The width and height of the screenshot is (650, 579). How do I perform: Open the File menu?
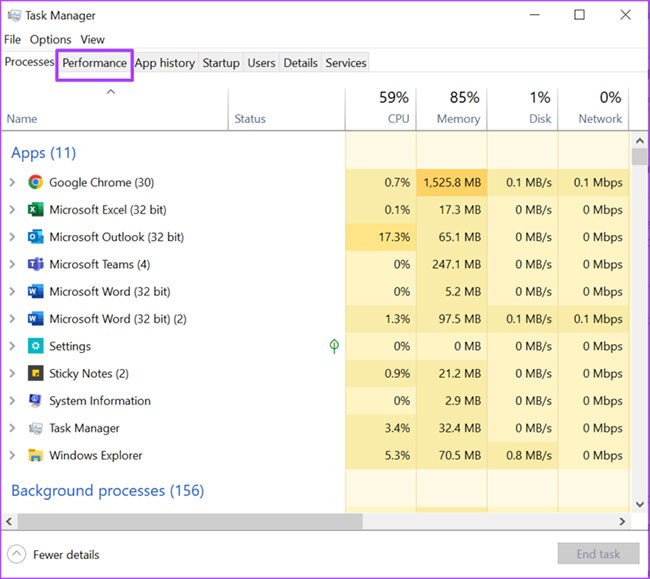click(12, 40)
